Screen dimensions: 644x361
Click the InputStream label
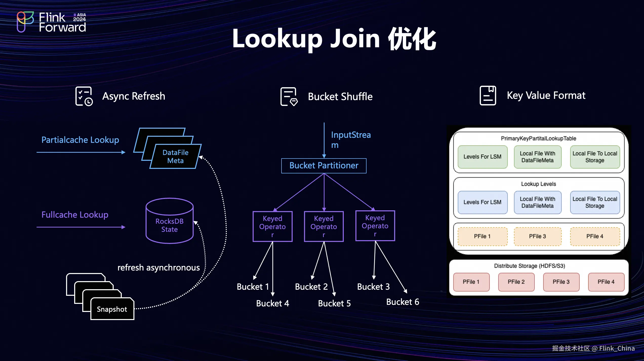point(351,140)
